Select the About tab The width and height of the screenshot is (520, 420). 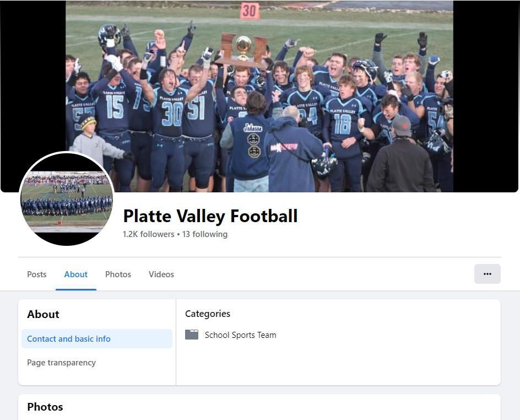click(76, 274)
